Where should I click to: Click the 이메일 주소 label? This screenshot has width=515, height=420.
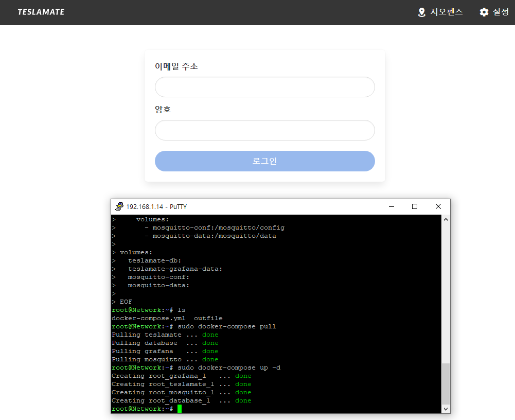coord(176,66)
